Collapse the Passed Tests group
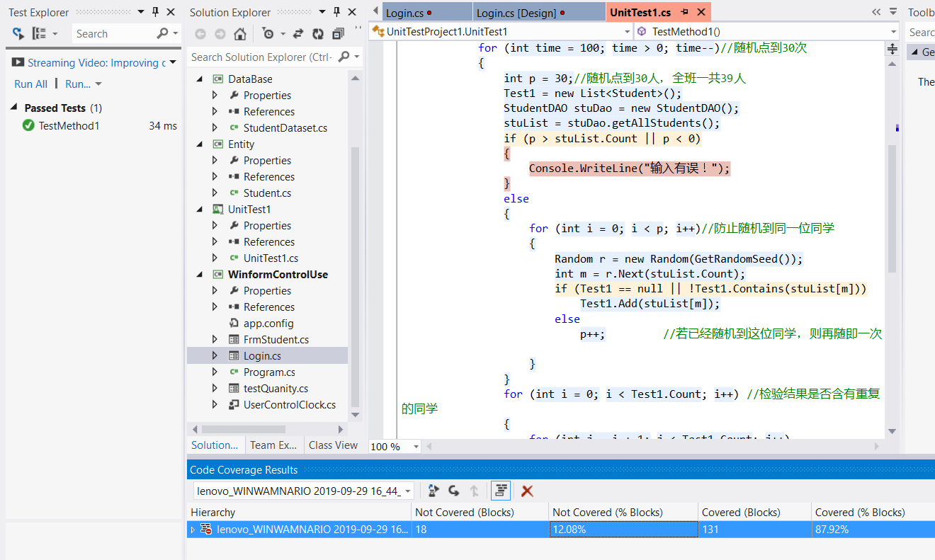The width and height of the screenshot is (935, 560). pyautogui.click(x=13, y=108)
